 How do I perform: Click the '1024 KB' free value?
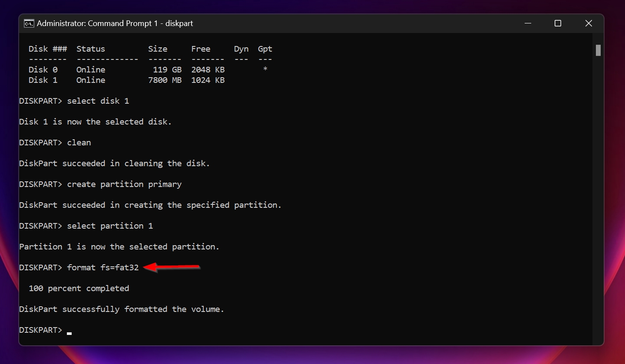pos(208,80)
